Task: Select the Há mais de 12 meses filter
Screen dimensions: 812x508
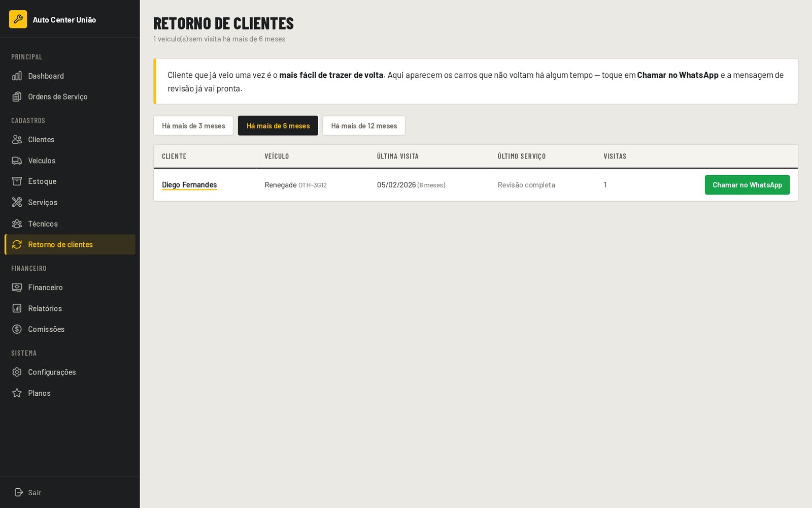Action: pos(364,125)
